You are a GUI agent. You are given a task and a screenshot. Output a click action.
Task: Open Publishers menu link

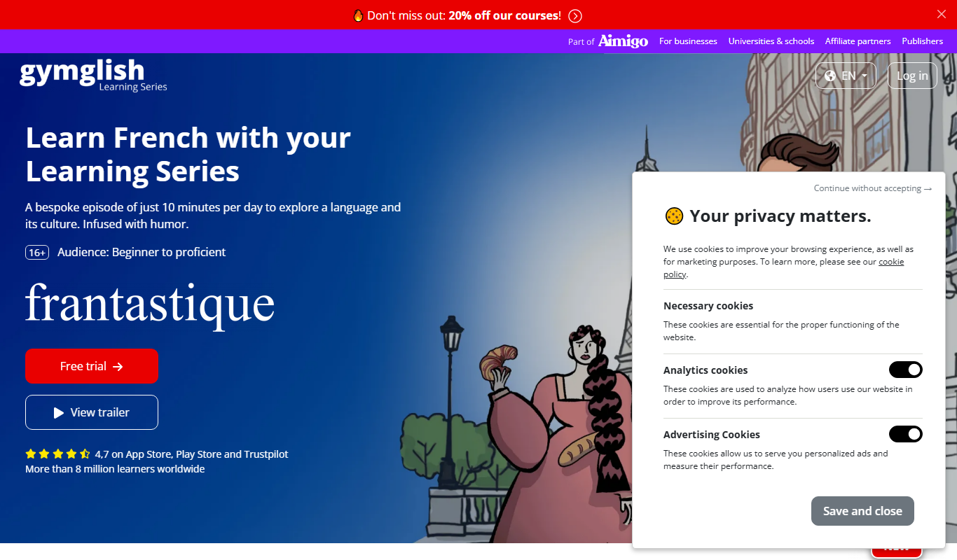pyautogui.click(x=923, y=41)
